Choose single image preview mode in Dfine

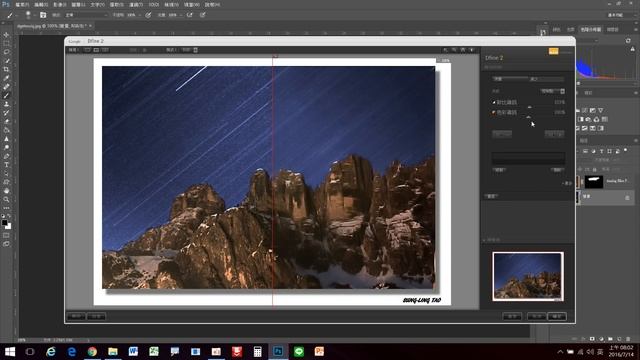(87, 50)
